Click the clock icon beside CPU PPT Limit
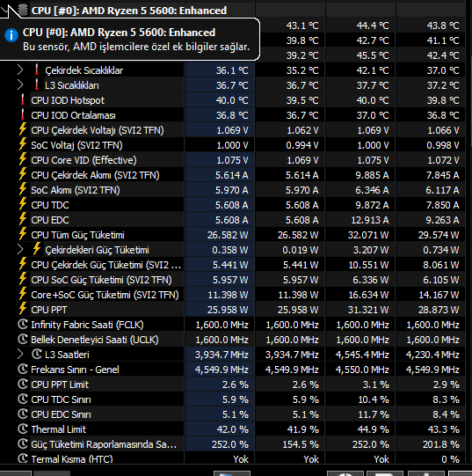This screenshot has height=476, width=472. coord(23,384)
